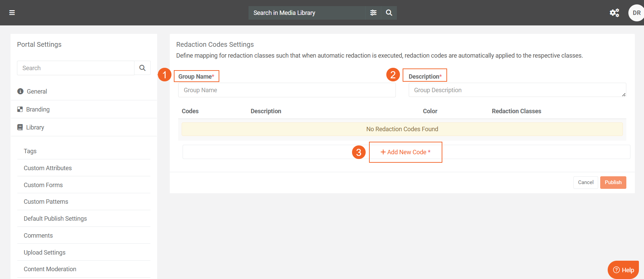Click the Portal Settings search icon
Screen dimensions: 644x279
(142, 68)
